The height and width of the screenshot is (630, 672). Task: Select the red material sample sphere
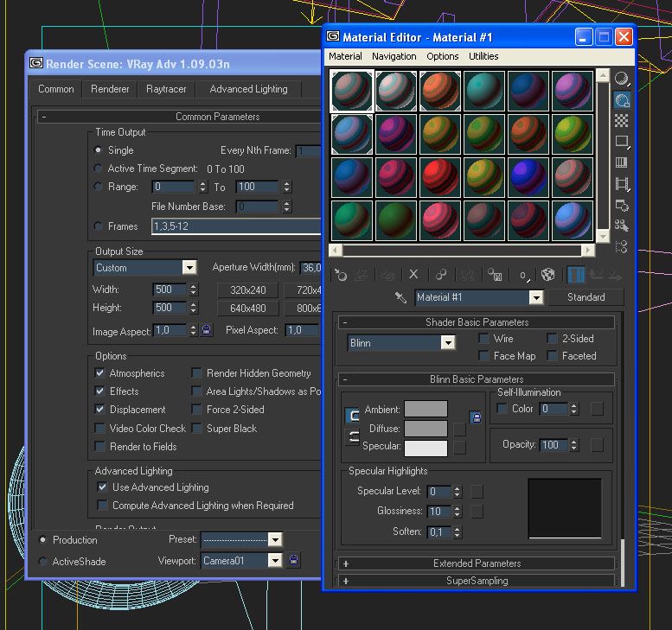pyautogui.click(x=439, y=177)
